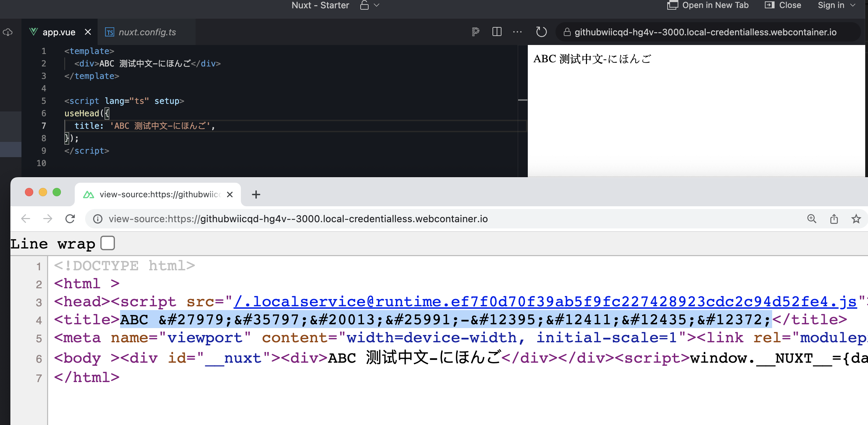Click the browser reload button
Screen dimensions: 868x425
point(70,219)
